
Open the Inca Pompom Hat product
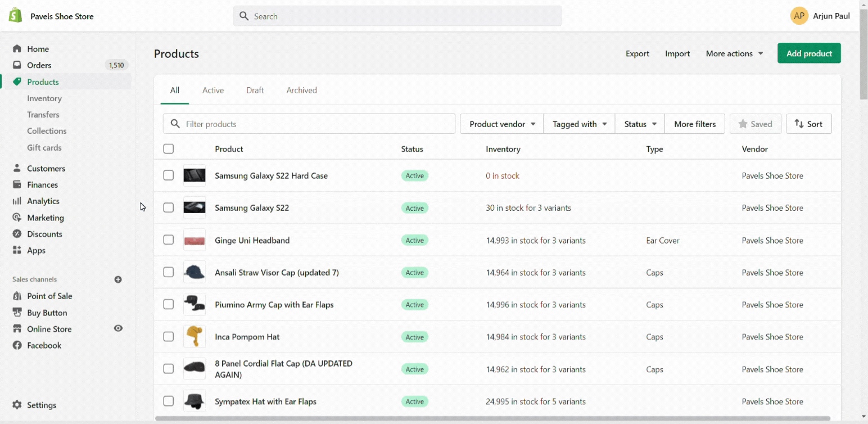point(247,337)
